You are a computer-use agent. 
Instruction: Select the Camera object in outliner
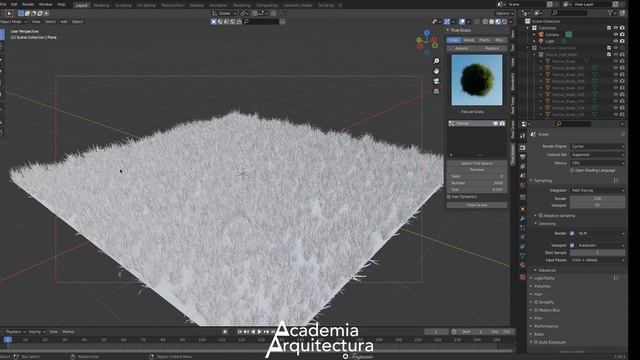[x=552, y=35]
